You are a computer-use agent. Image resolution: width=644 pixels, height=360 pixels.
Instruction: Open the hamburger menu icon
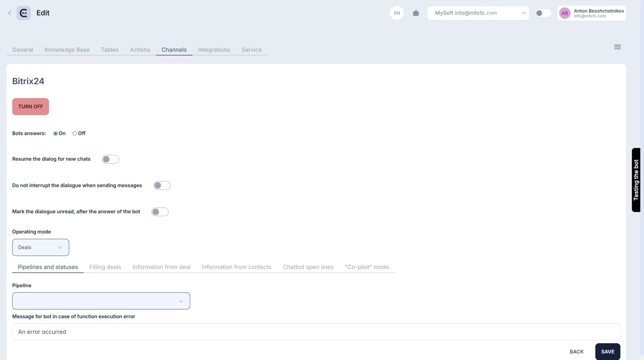pyautogui.click(x=617, y=47)
